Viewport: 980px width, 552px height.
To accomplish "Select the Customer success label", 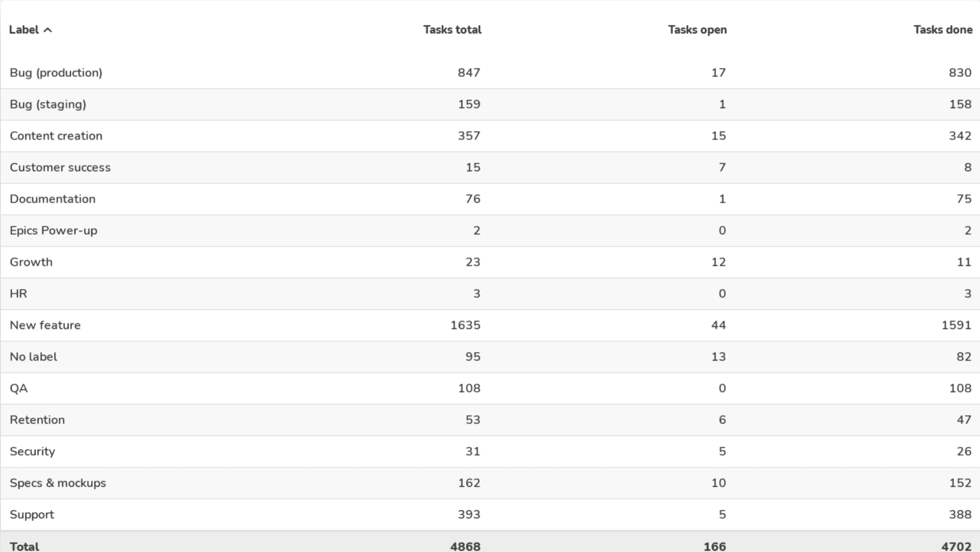I will coord(60,167).
